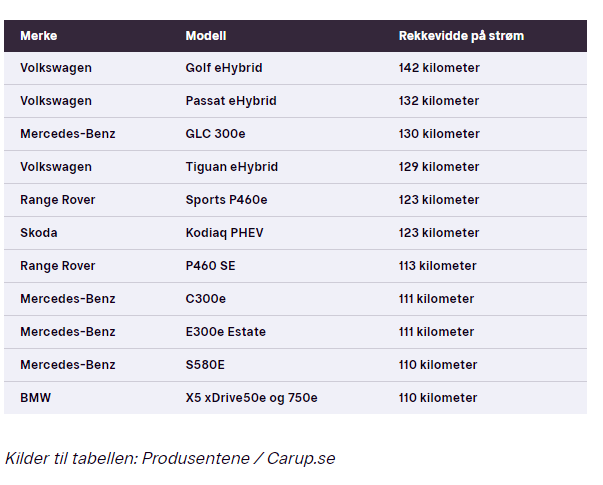Click the Kilder til tabellen source caption

point(170,458)
